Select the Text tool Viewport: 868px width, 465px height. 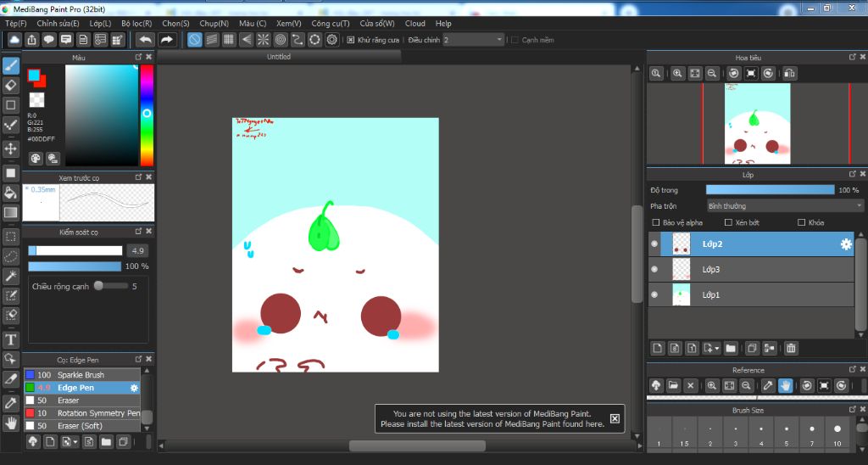click(11, 339)
